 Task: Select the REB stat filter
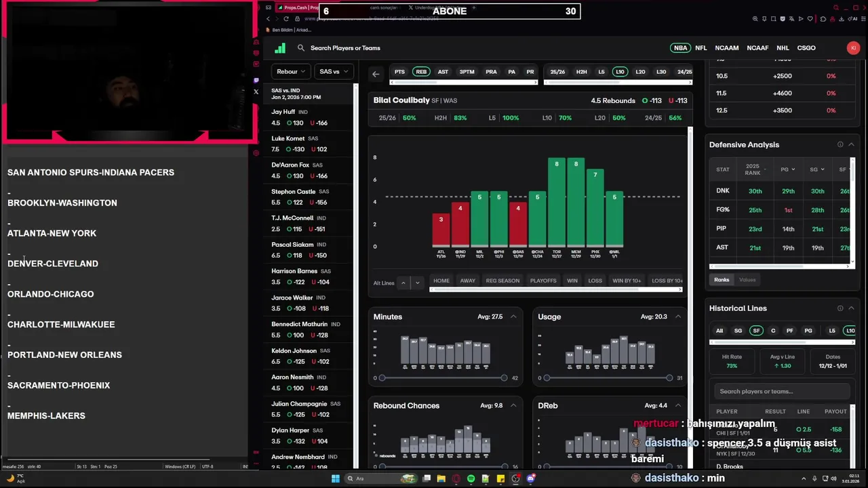coord(421,72)
